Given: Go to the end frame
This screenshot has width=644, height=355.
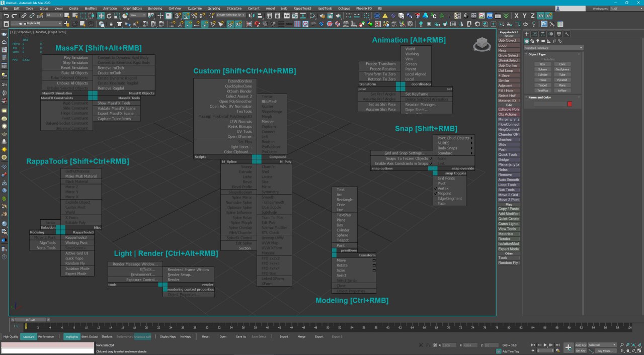Looking at the screenshot, I should (557, 345).
